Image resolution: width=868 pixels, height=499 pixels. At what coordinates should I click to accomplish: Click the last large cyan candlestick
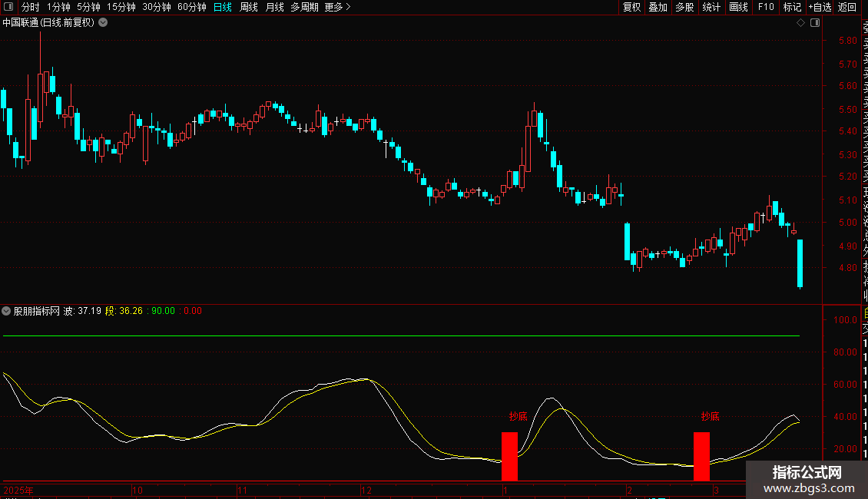click(800, 263)
